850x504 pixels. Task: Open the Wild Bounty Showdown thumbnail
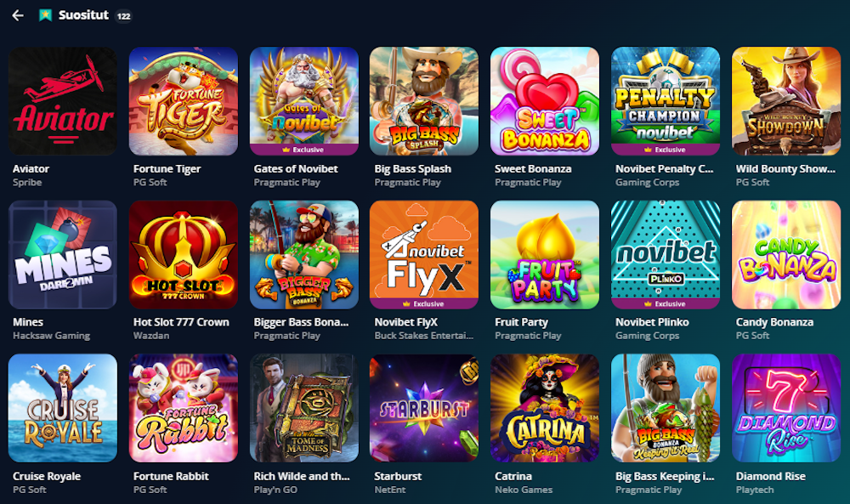click(786, 101)
